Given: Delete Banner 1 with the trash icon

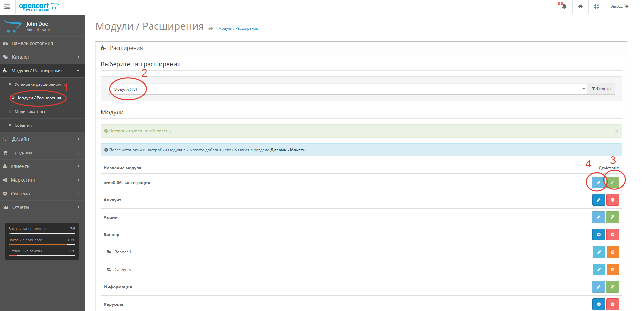Looking at the screenshot, I should (613, 252).
